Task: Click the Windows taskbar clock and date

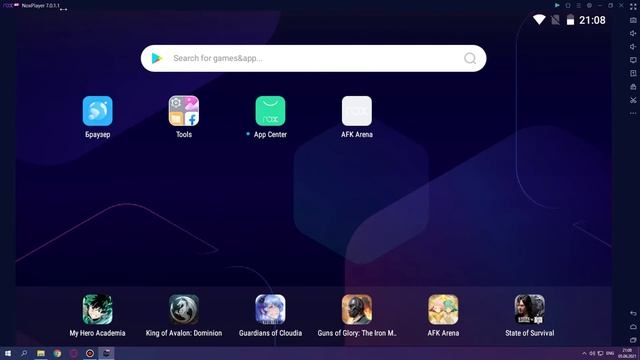Action: coord(627,353)
